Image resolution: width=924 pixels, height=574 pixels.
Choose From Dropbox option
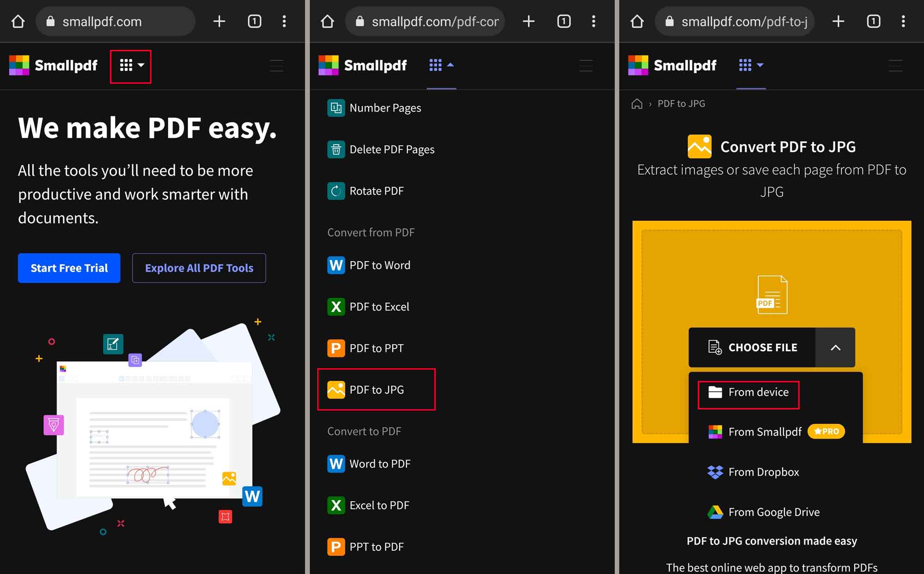click(x=754, y=472)
